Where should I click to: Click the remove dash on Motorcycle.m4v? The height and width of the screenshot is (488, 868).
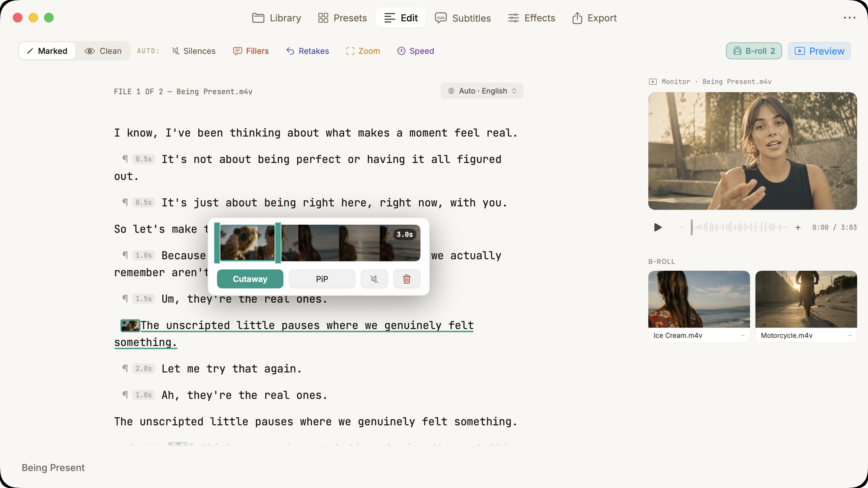click(850, 335)
